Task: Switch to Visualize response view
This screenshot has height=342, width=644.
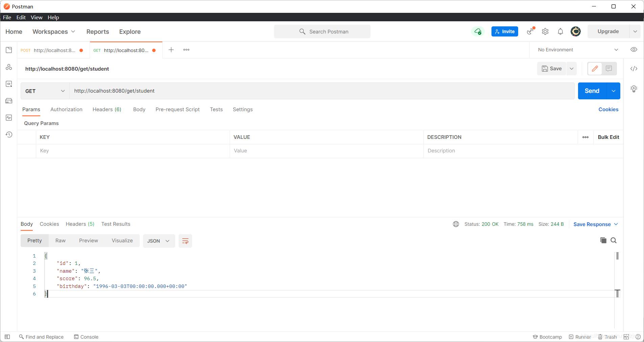Action: click(x=122, y=241)
